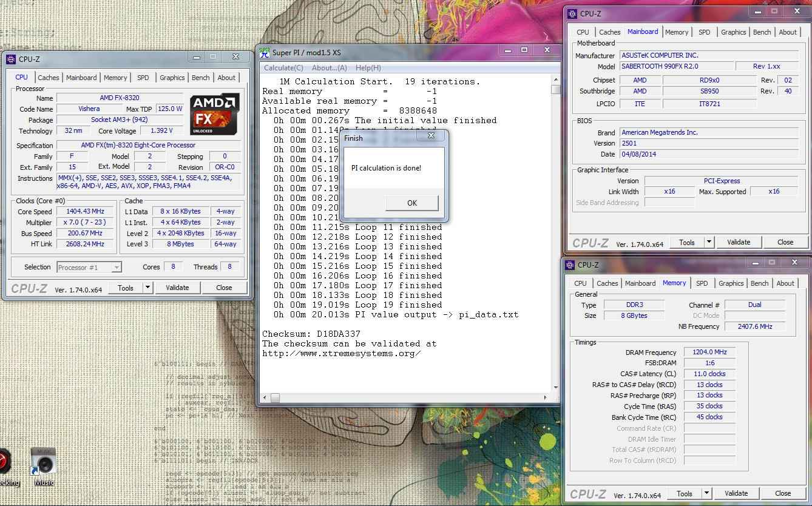Switch to Graphics tab in CPU window
812x506 pixels.
[x=172, y=78]
